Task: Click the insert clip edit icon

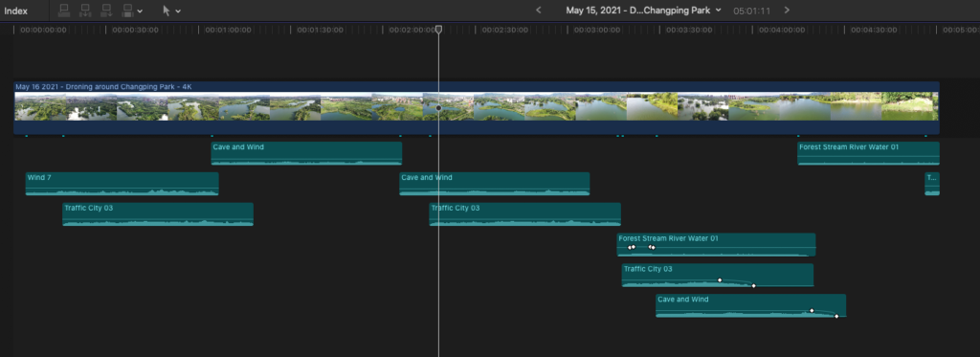Action: click(x=85, y=10)
